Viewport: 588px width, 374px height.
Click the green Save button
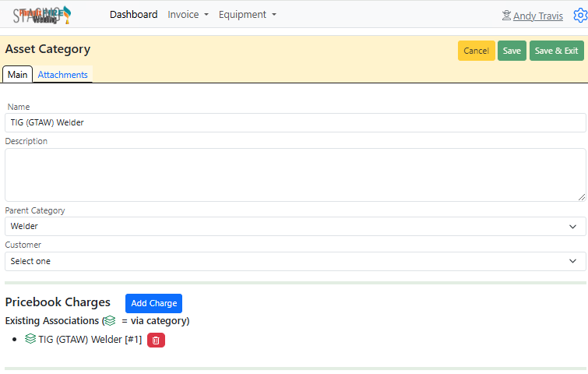pyautogui.click(x=512, y=51)
